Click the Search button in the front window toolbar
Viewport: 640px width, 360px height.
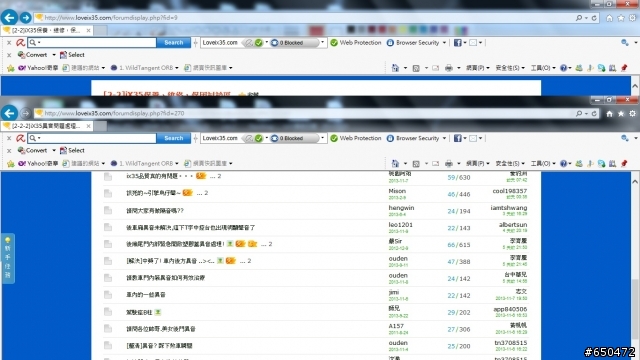173,138
